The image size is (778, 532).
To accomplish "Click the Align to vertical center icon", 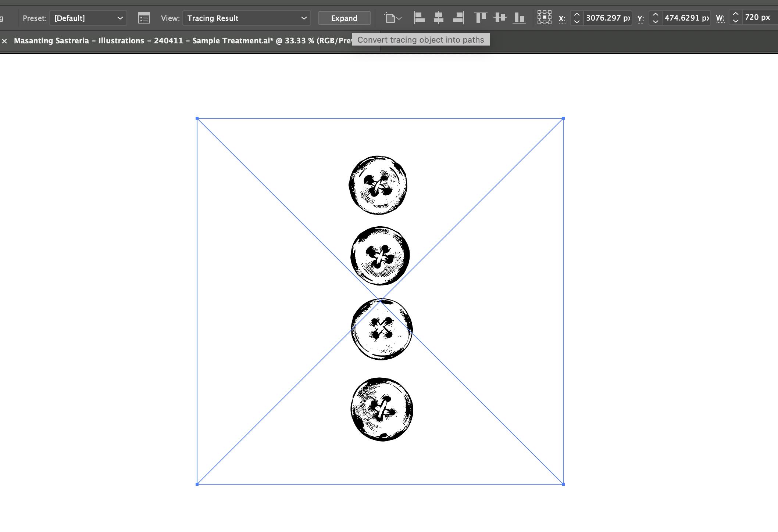I will tap(500, 17).
